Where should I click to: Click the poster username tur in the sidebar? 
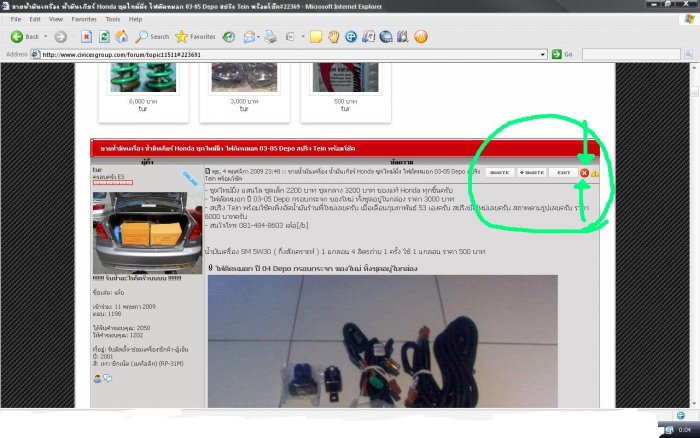(97, 170)
